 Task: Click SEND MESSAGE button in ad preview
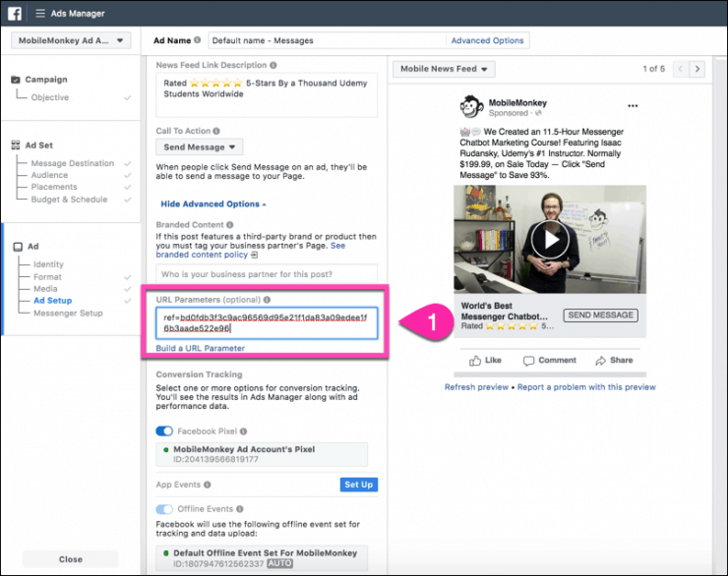point(600,316)
